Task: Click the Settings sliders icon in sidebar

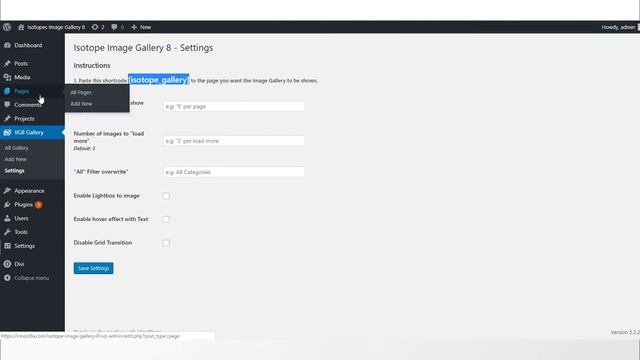Action: [7, 246]
